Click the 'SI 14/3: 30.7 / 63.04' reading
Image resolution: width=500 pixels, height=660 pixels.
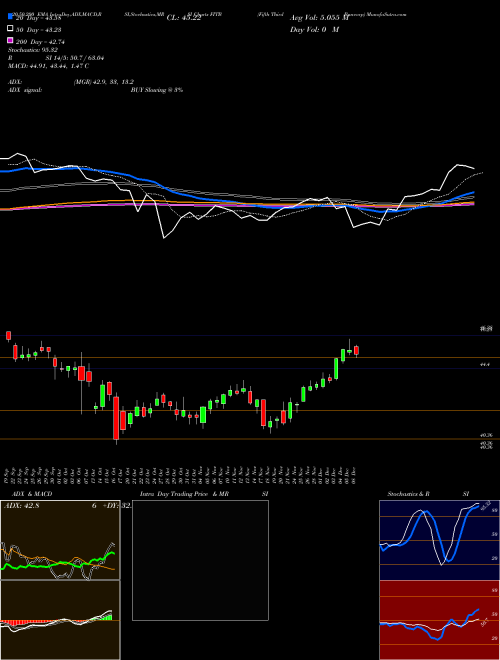[75, 58]
